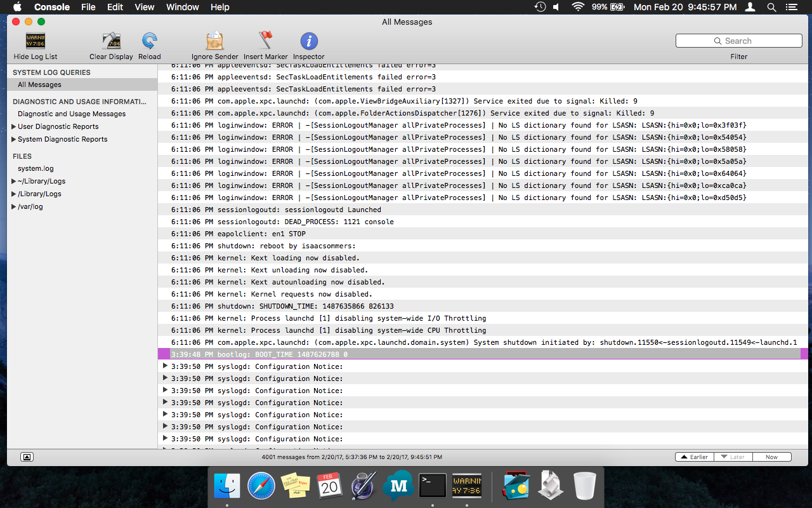Open the Help menu
812x508 pixels.
(x=219, y=7)
